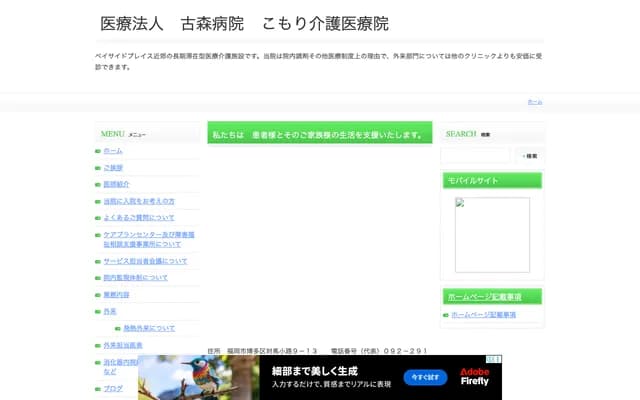Open the 業務内容 menu link
Viewport: 640px width, 400px height.
116,295
